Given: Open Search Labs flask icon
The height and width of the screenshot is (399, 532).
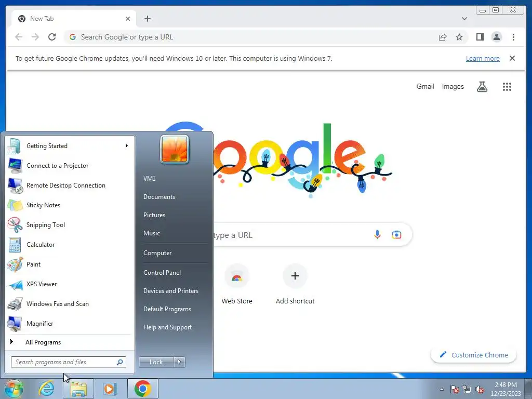Looking at the screenshot, I should coord(482,87).
